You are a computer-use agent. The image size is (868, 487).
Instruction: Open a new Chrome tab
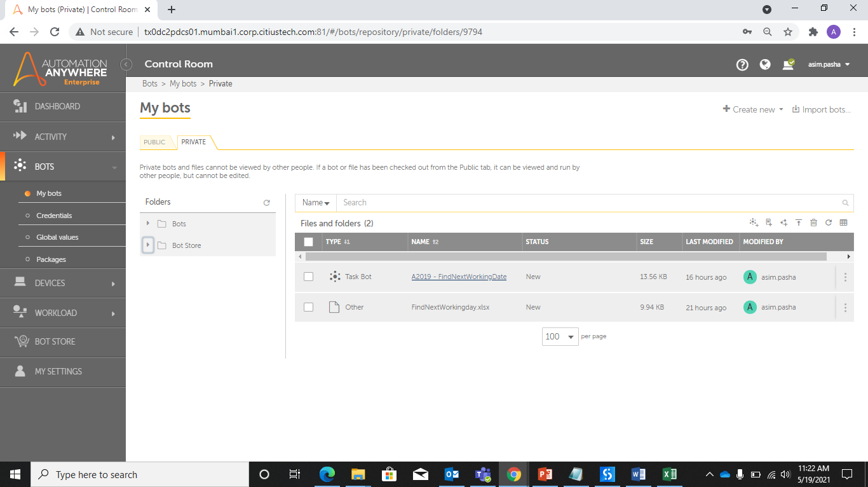[172, 10]
